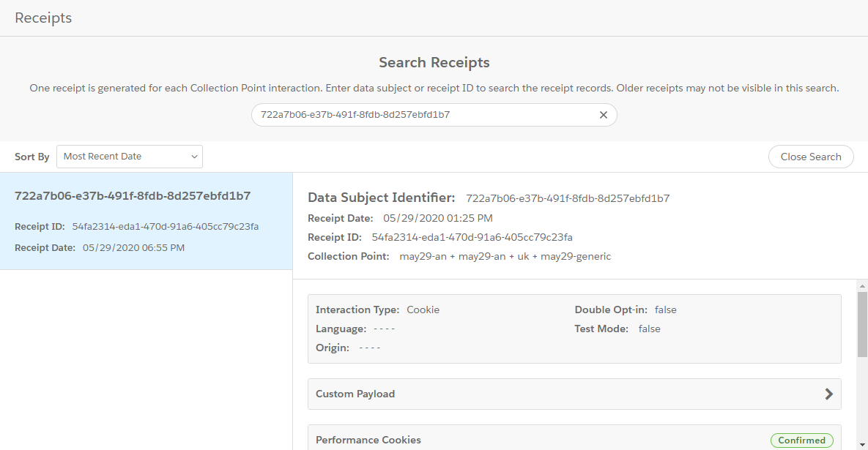The image size is (868, 450).
Task: Click the Receipts page heading
Action: point(43,18)
